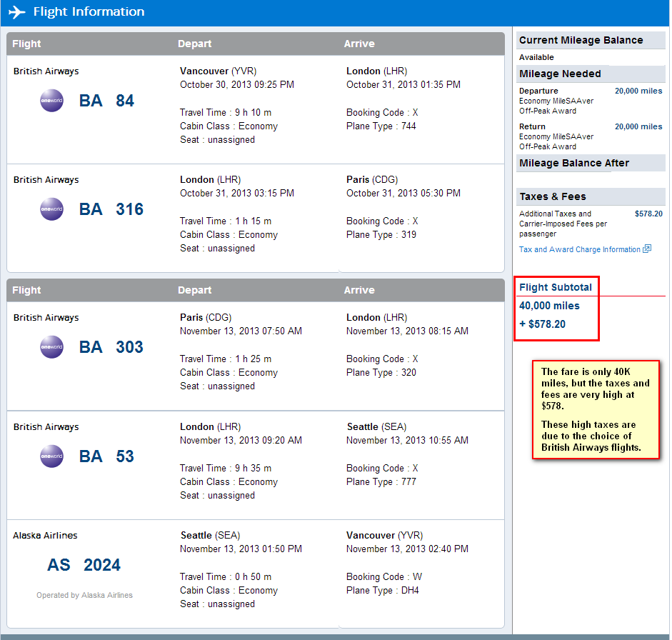This screenshot has width=672, height=640.
Task: Select flight number BA 316
Action: pos(111,209)
